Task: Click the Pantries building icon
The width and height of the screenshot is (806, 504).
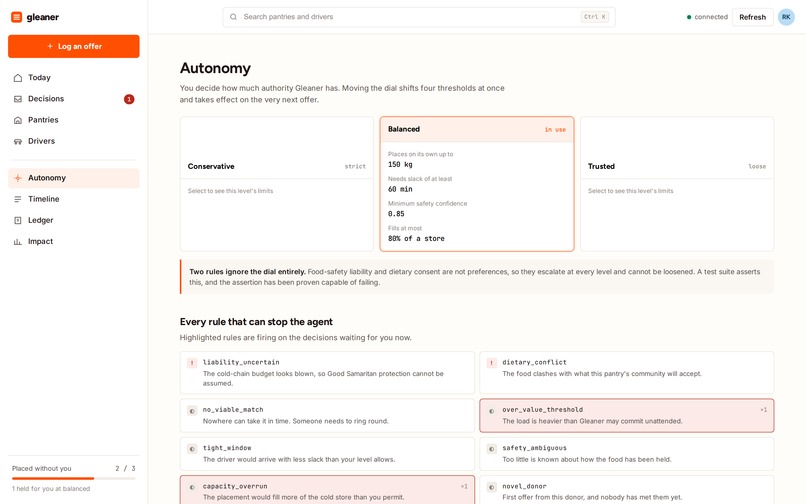Action: [18, 120]
